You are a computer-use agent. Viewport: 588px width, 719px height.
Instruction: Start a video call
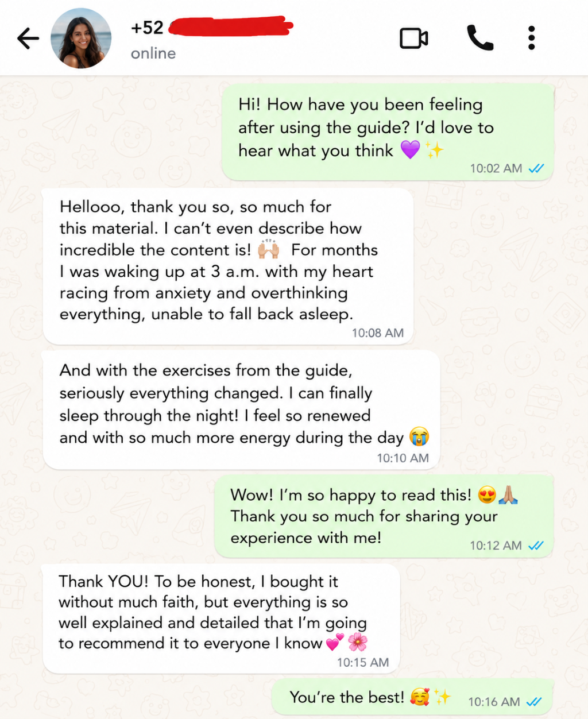pos(414,38)
